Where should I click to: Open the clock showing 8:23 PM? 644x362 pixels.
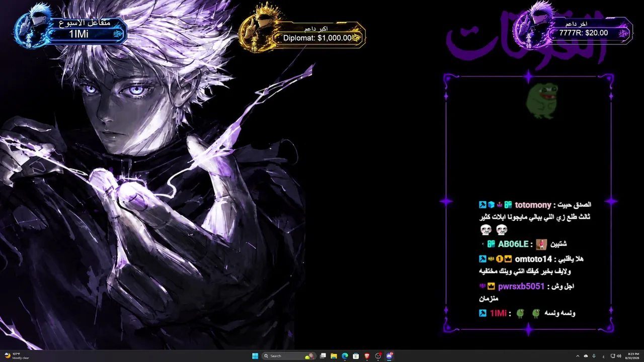[x=633, y=356]
